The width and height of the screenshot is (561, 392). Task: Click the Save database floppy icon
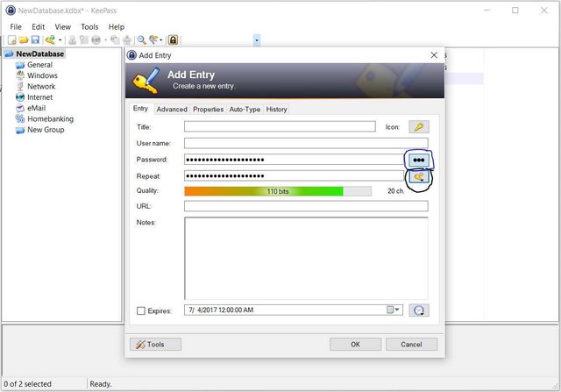[x=35, y=39]
